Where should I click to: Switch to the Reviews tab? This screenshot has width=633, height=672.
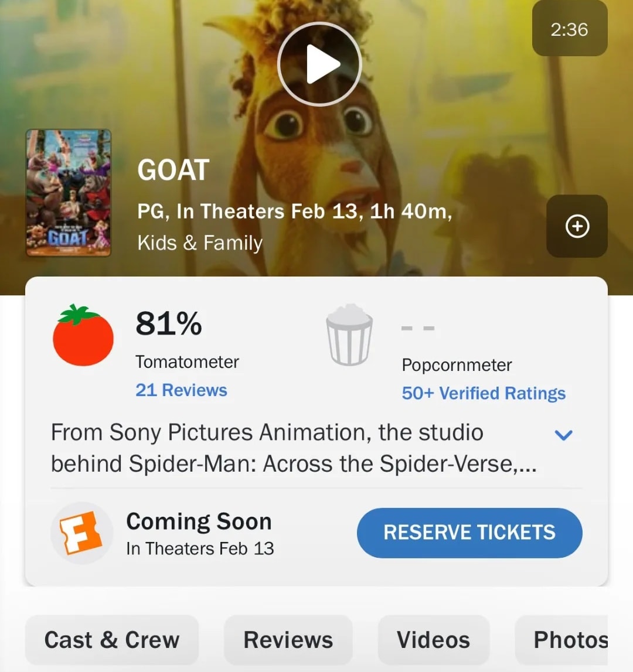(288, 640)
